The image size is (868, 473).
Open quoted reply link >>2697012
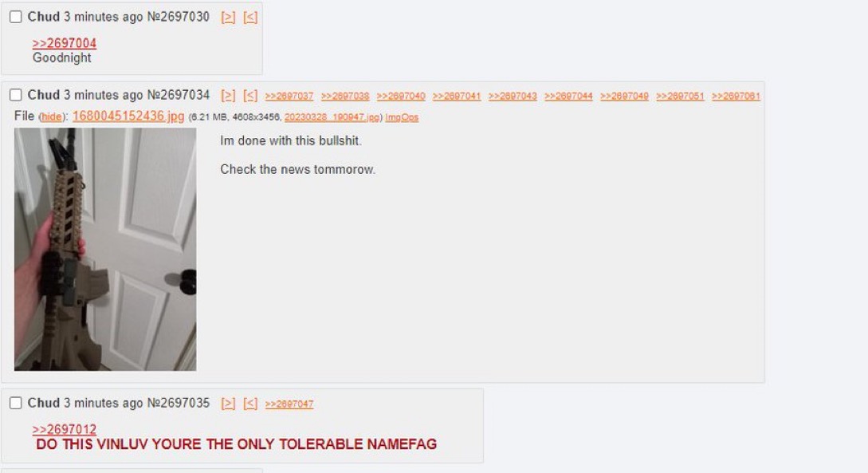pos(65,429)
